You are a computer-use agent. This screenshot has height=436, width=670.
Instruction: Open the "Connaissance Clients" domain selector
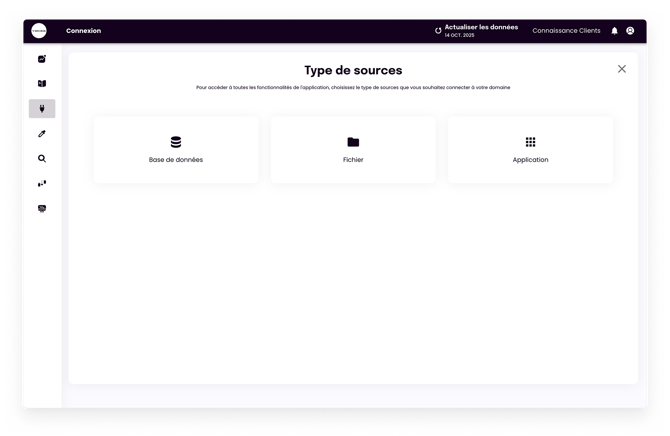tap(566, 31)
